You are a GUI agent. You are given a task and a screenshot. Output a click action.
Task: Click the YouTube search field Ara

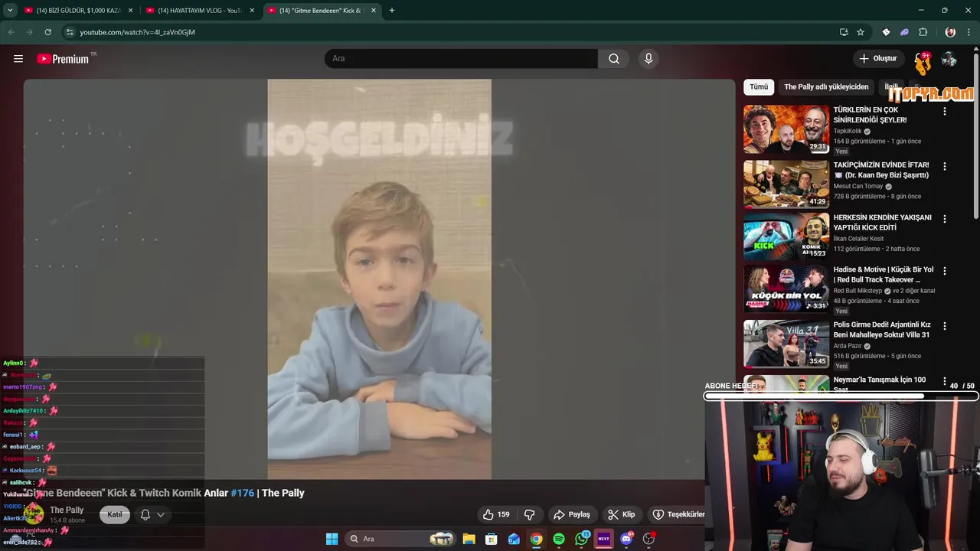click(461, 59)
